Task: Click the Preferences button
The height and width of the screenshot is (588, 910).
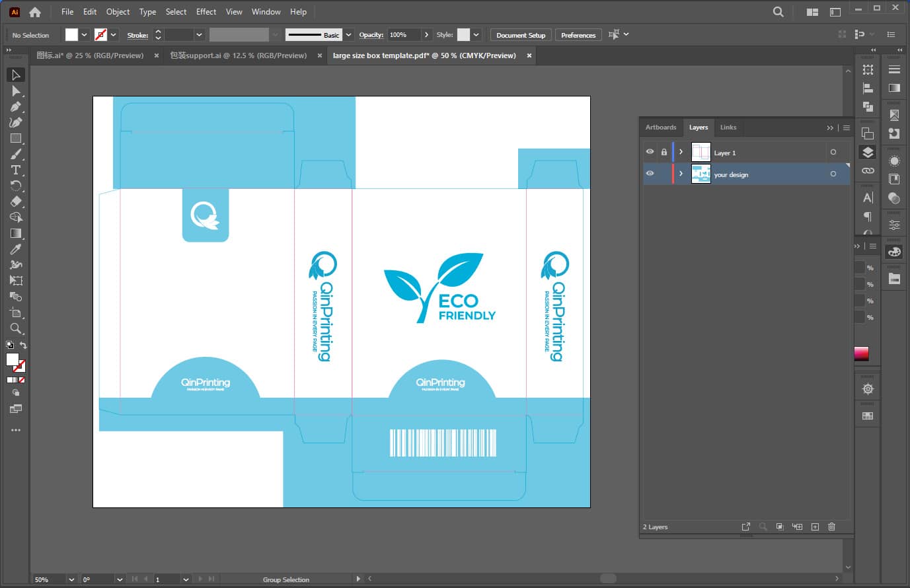Action: 578,35
